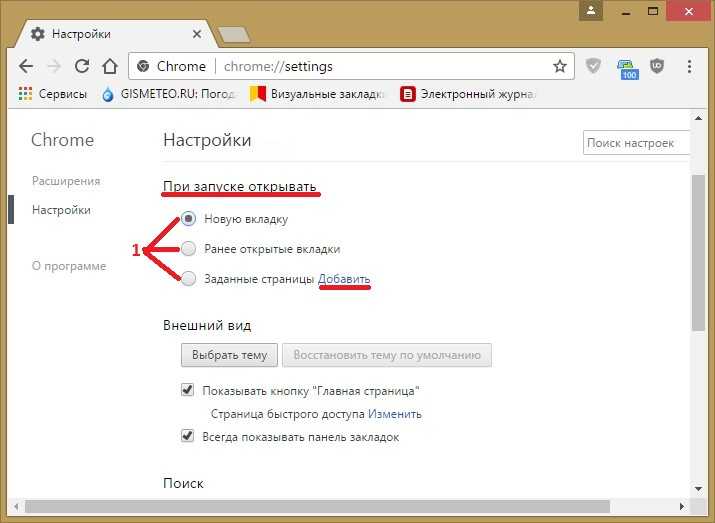This screenshot has width=715, height=523.
Task: Open the grey shield checkmark extension
Action: pos(593,66)
